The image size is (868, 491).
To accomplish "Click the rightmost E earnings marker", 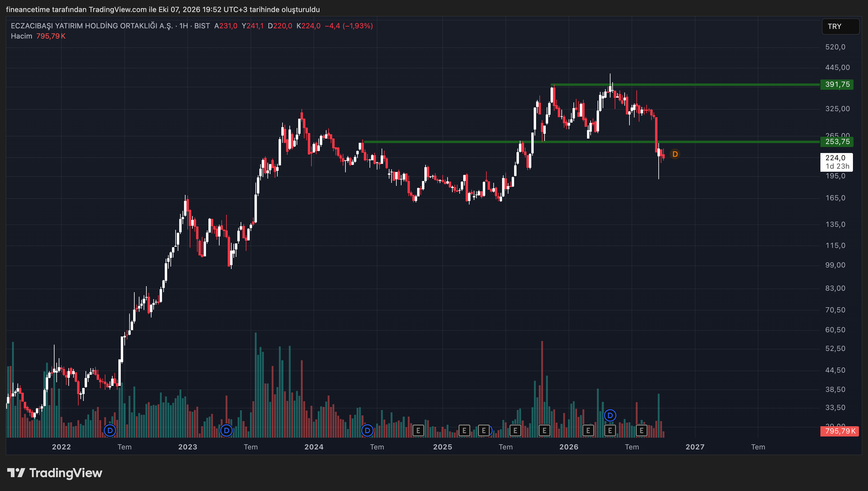I will tap(642, 430).
